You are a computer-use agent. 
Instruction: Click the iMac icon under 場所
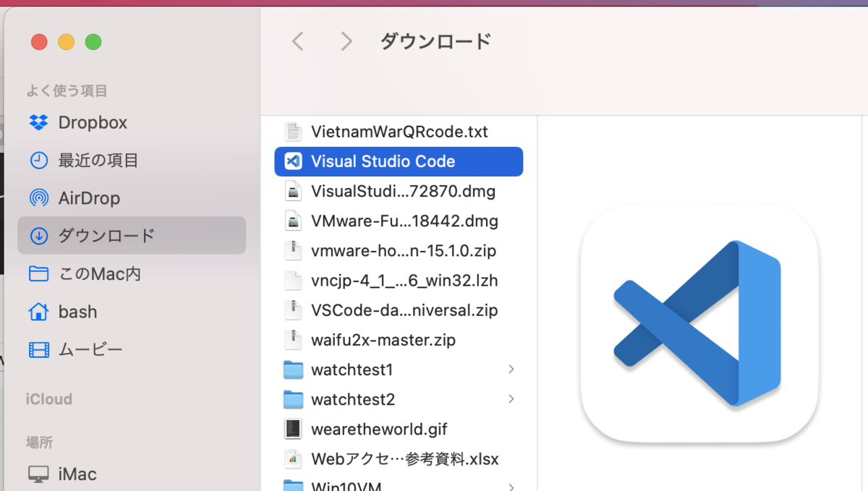(x=38, y=474)
